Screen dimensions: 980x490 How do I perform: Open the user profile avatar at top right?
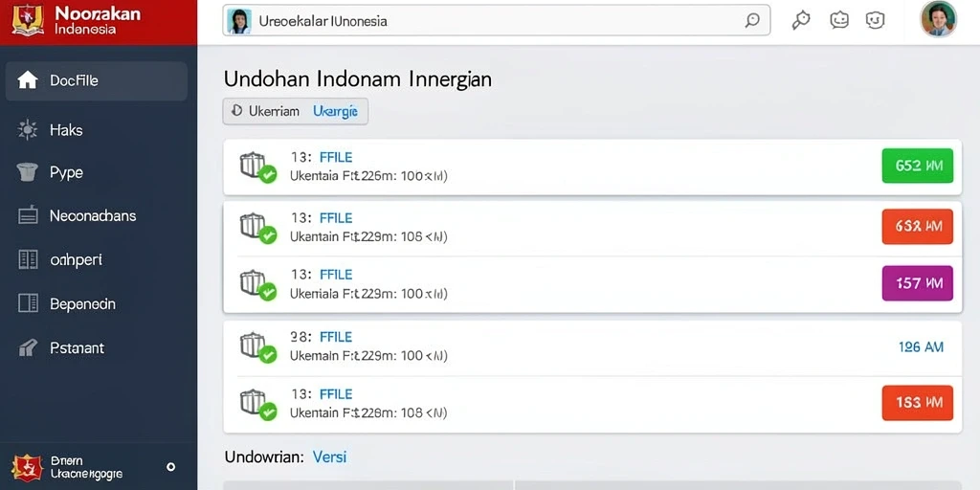tap(938, 19)
